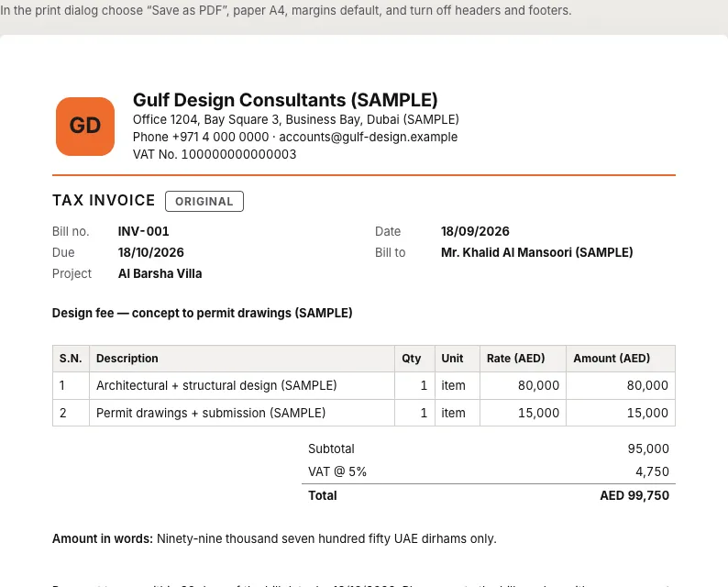The image size is (728, 587).
Task: Click the 15,000 amount cell in row 2
Action: (x=621, y=413)
